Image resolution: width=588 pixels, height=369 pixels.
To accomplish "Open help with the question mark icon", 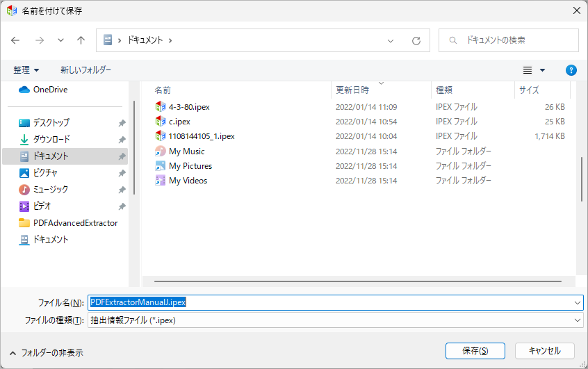I will coord(571,70).
